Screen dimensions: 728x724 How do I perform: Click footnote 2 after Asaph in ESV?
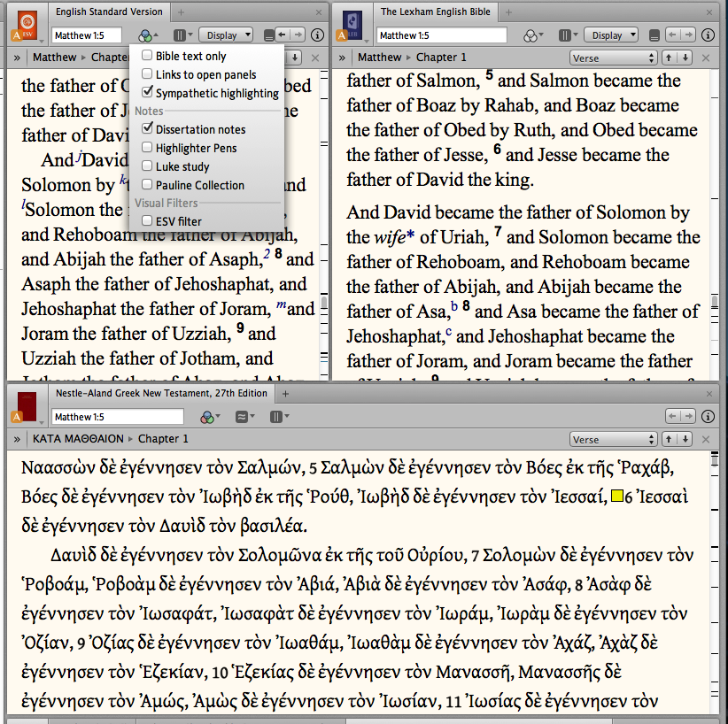(x=267, y=254)
